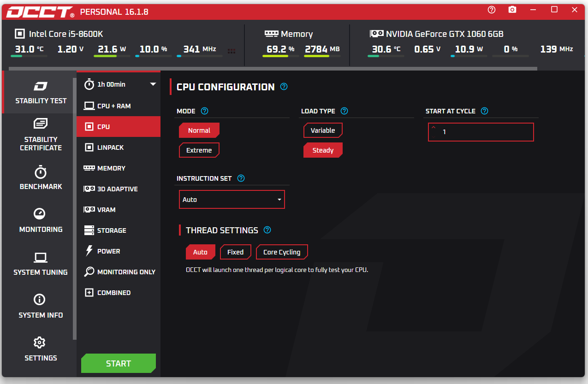Select the VRAM test
The height and width of the screenshot is (384, 588).
pyautogui.click(x=119, y=210)
